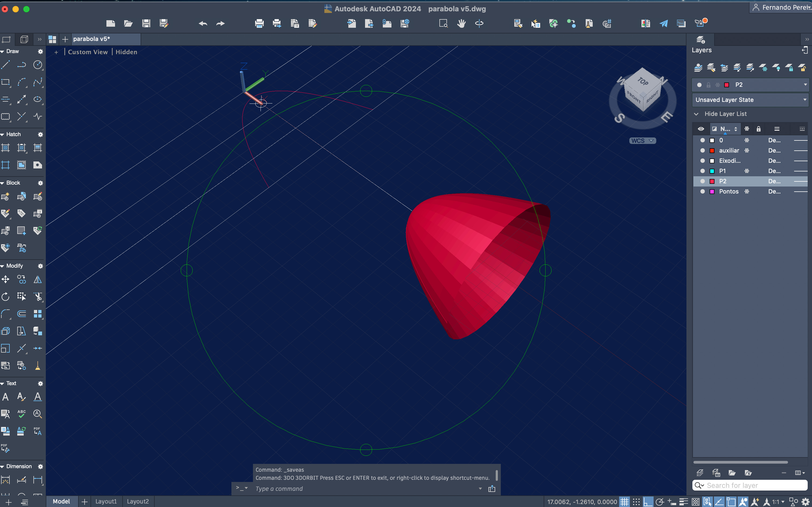Toggle visibility of auxiliar layer
The image size is (812, 507).
702,151
